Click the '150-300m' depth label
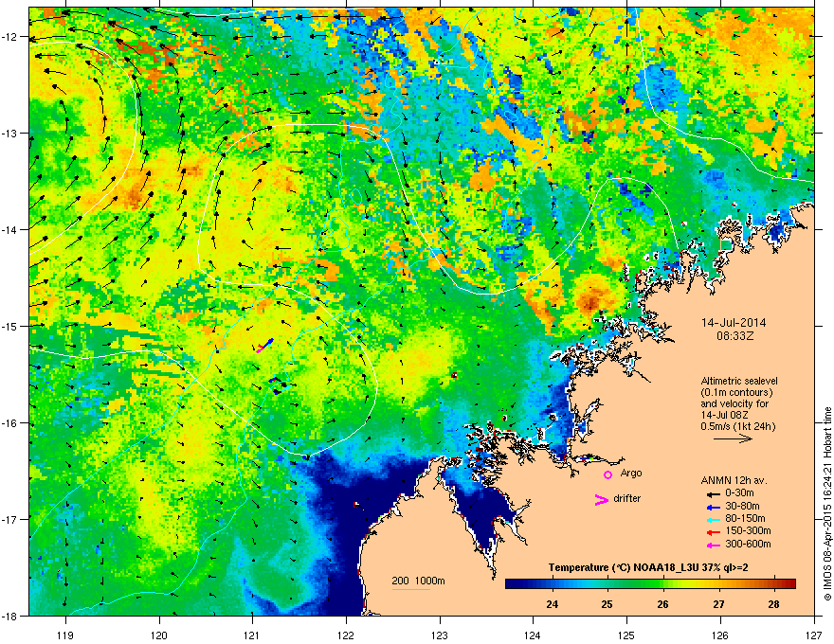Screen dimensions: 834x644 point(748,530)
